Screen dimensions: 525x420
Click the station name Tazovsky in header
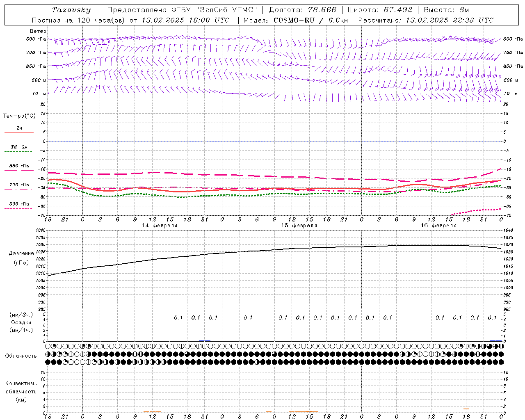pos(71,10)
